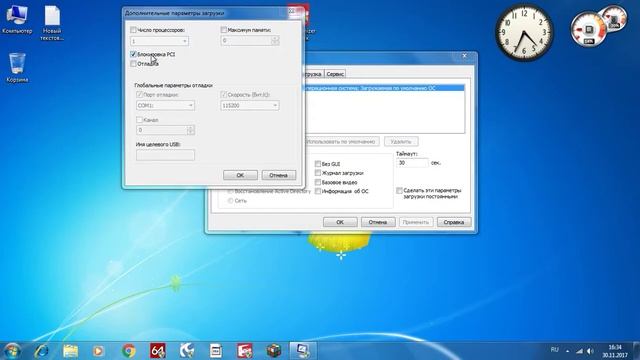Click Отмена in the system configuration window

[378, 222]
